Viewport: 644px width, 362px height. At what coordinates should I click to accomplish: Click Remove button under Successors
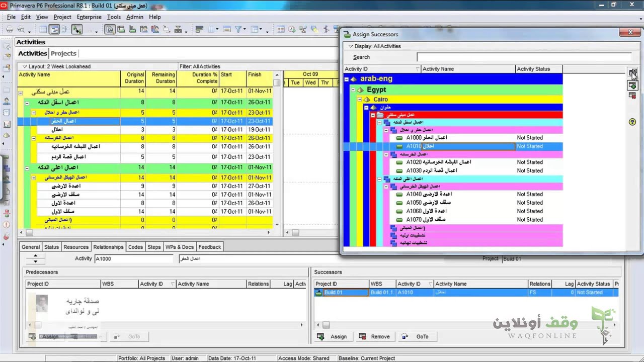click(374, 336)
